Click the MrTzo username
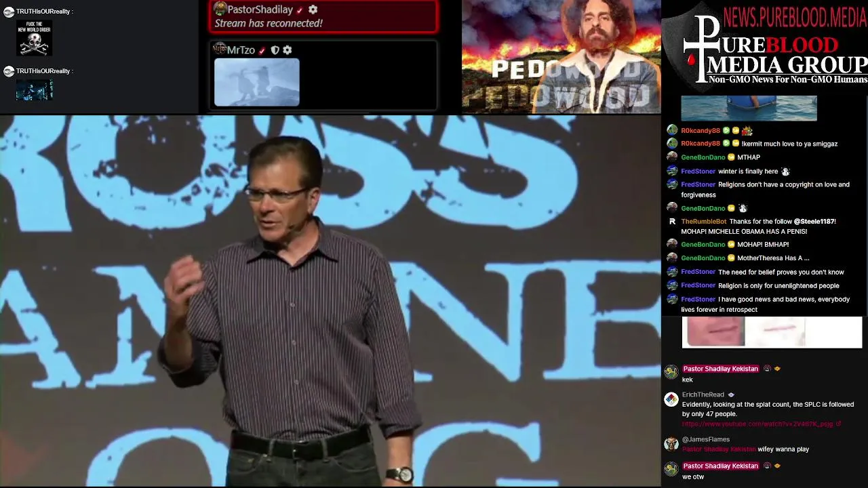Viewport: 868px width, 488px height. [241, 50]
